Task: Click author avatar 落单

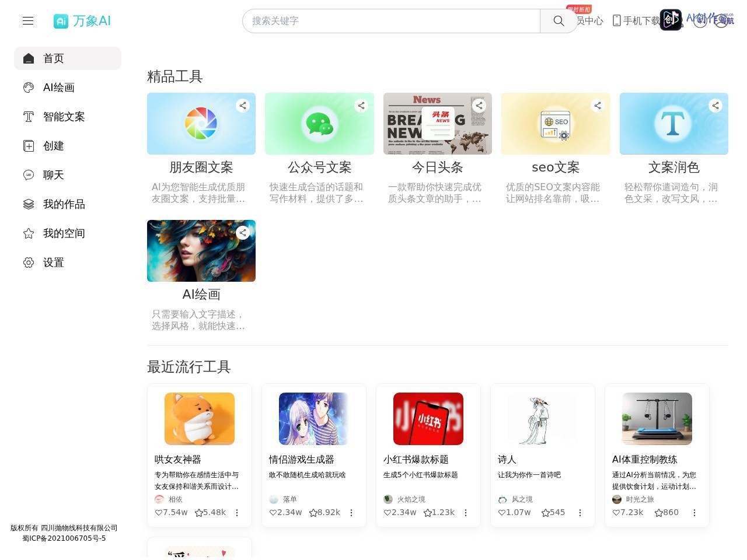Action: pyautogui.click(x=274, y=499)
